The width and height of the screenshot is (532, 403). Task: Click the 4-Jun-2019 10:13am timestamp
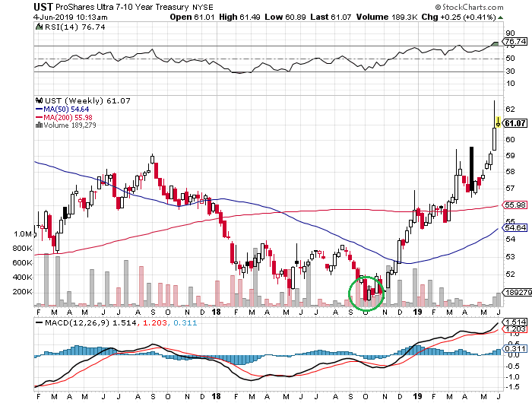(x=71, y=17)
